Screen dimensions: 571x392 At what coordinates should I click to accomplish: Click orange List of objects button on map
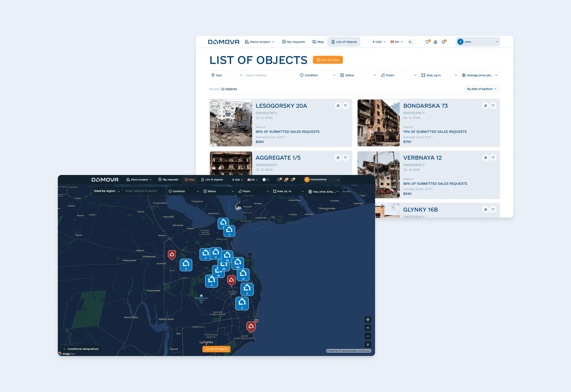[x=216, y=349]
